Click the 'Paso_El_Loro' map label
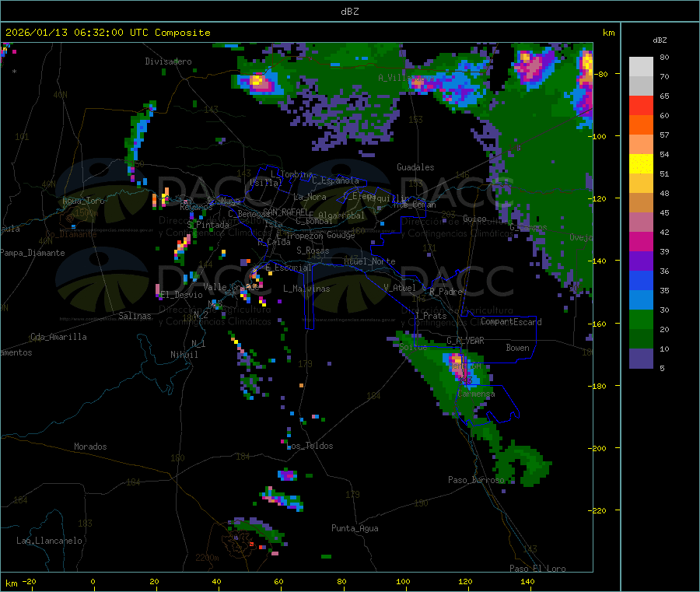The image size is (700, 592). tap(537, 569)
